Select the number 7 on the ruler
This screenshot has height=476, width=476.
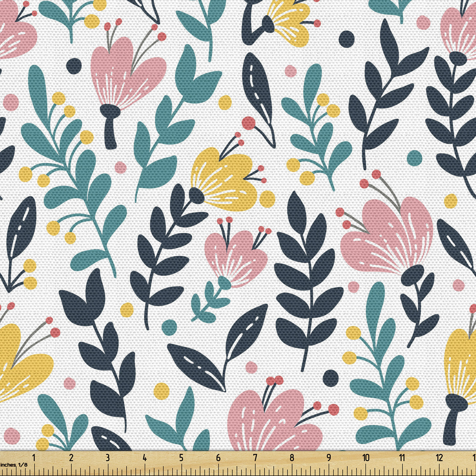(x=255, y=458)
